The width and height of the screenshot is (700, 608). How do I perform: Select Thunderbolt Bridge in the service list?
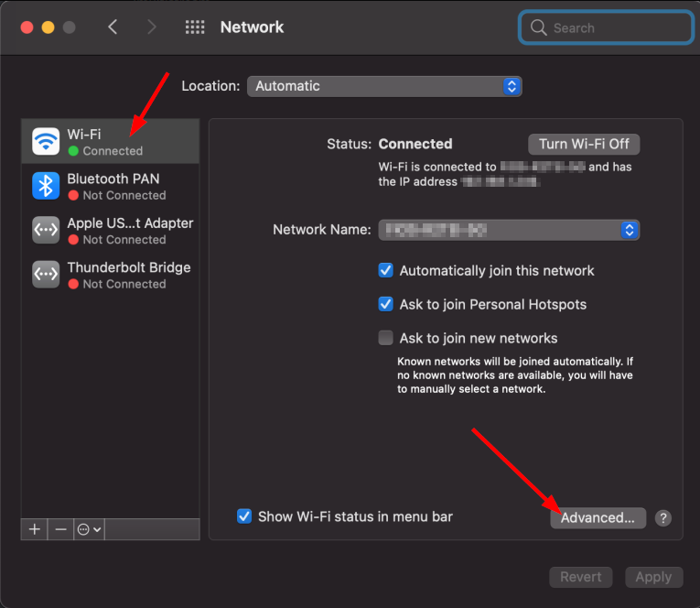coord(128,275)
